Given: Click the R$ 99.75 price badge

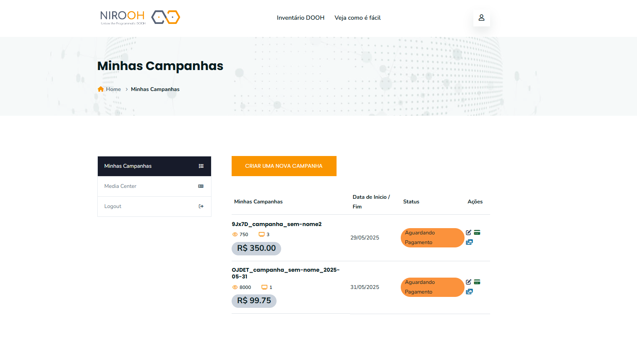Looking at the screenshot, I should pyautogui.click(x=254, y=301).
